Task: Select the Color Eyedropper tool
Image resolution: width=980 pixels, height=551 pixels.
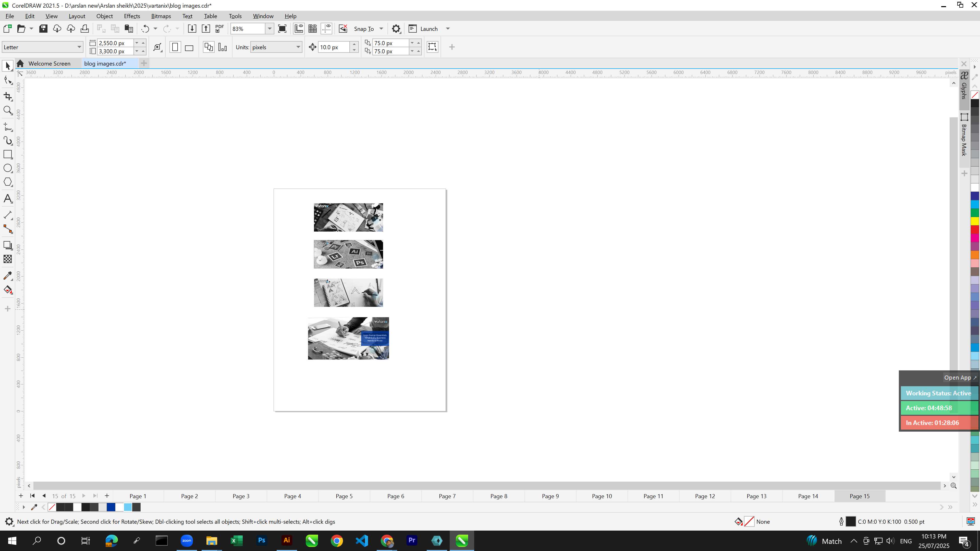Action: [8, 276]
